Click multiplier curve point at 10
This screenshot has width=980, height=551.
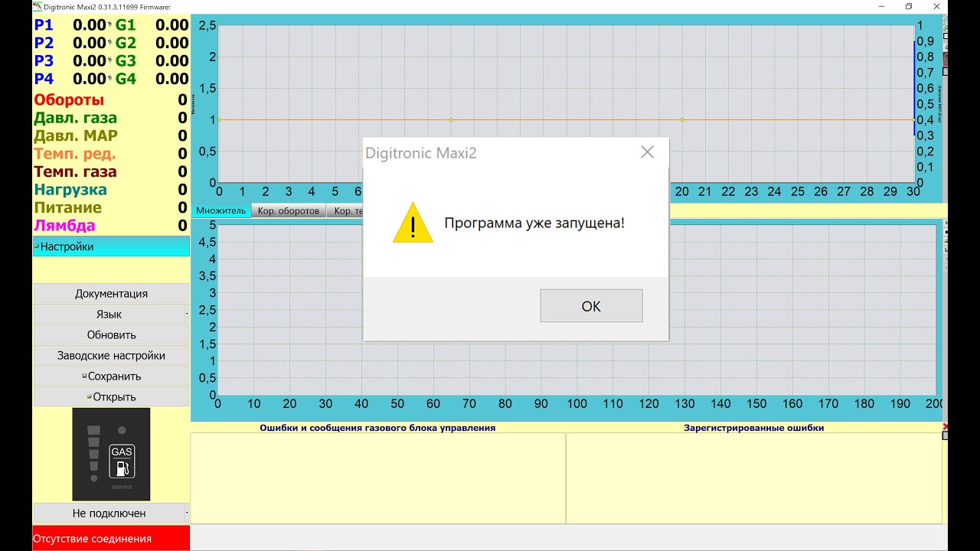451,119
